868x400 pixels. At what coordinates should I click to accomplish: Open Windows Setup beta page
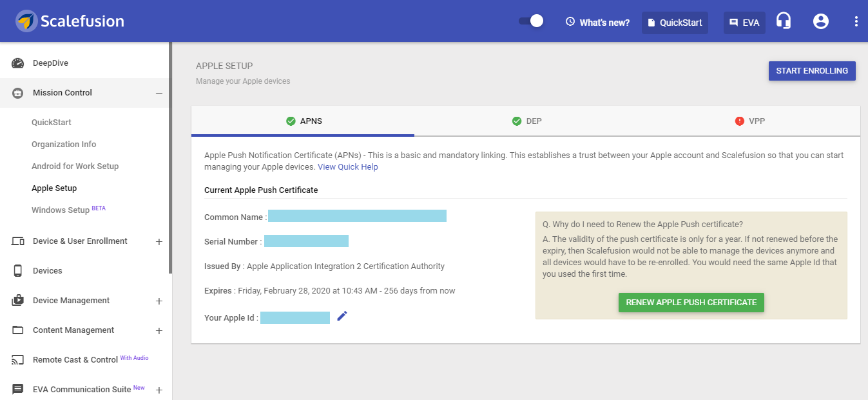click(68, 210)
